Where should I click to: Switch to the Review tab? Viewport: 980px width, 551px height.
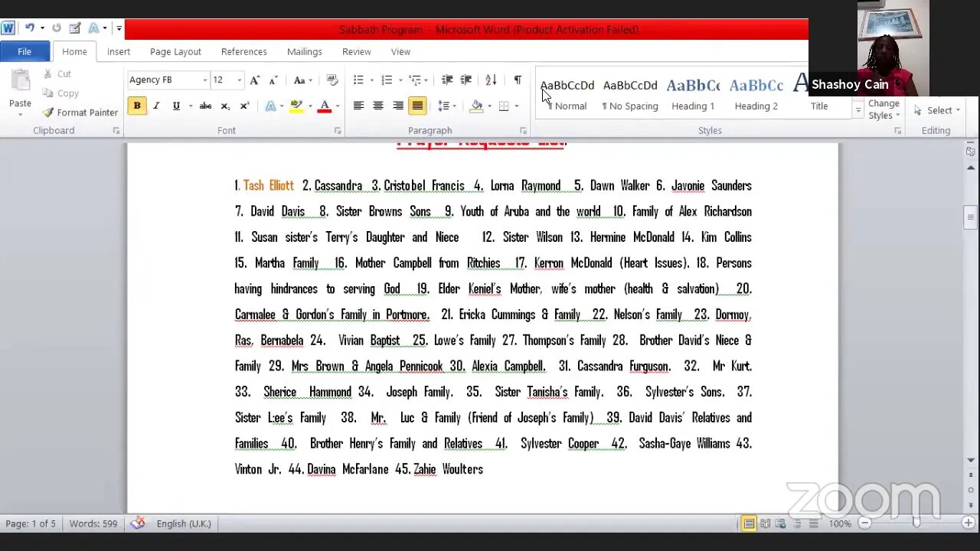click(x=356, y=51)
